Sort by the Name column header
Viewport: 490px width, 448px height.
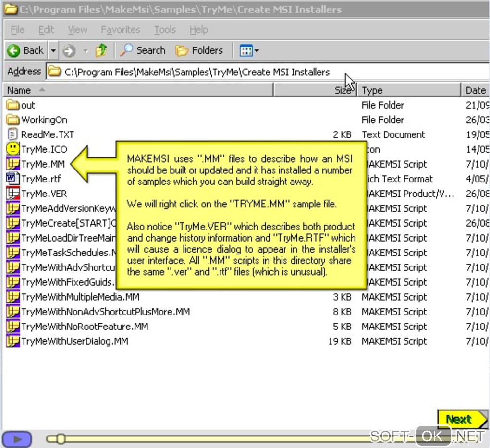(138, 90)
